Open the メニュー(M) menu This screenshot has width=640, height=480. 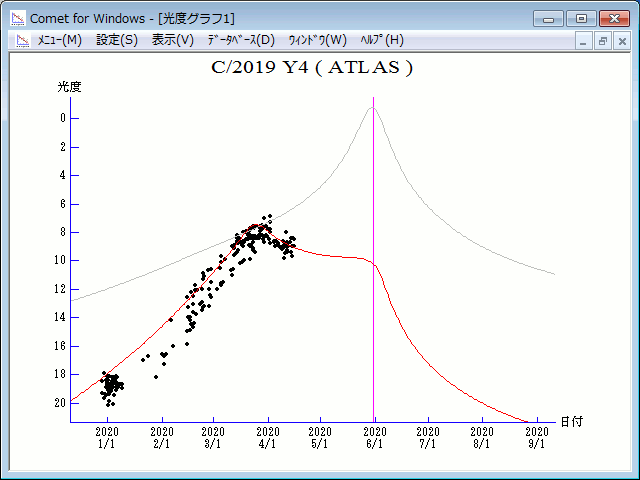tap(60, 40)
